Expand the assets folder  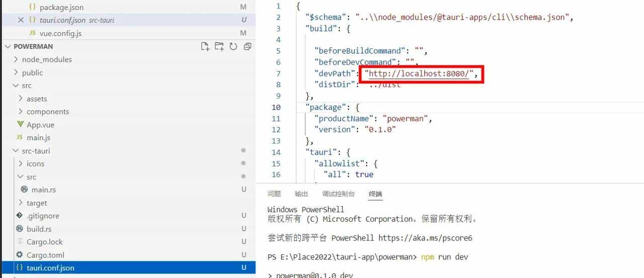pos(21,99)
